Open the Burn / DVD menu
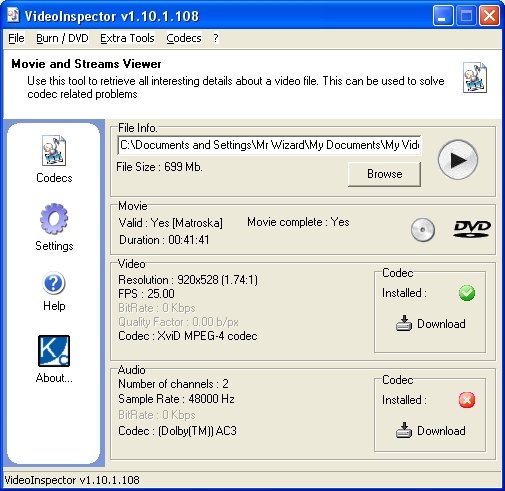Viewport: 505px width, 491px height. point(62,38)
